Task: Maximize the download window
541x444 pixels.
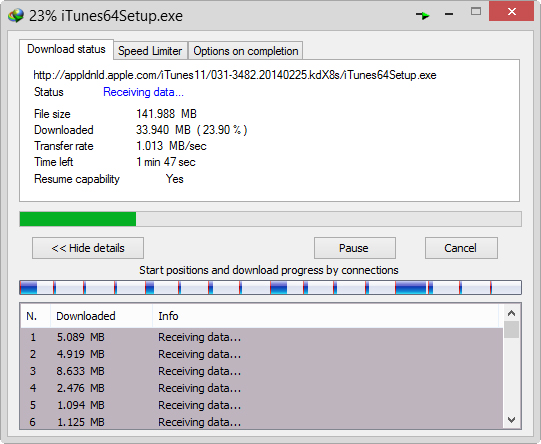Action: point(476,11)
